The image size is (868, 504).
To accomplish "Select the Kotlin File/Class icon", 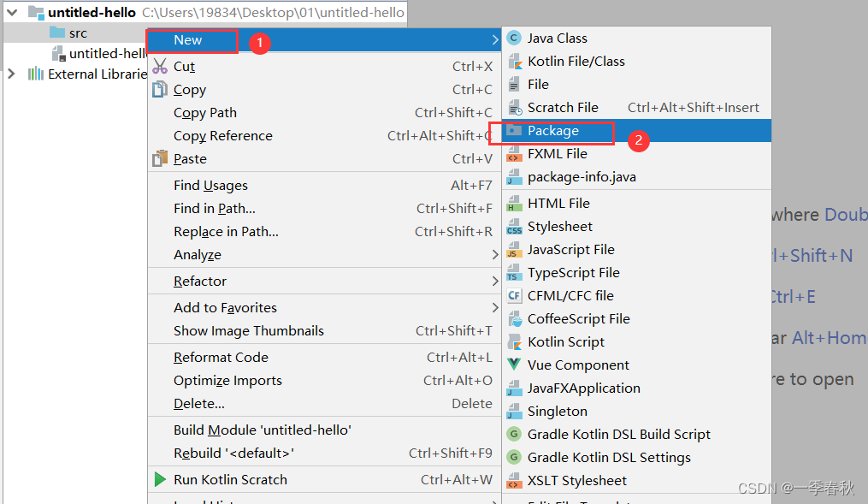I will click(x=513, y=61).
